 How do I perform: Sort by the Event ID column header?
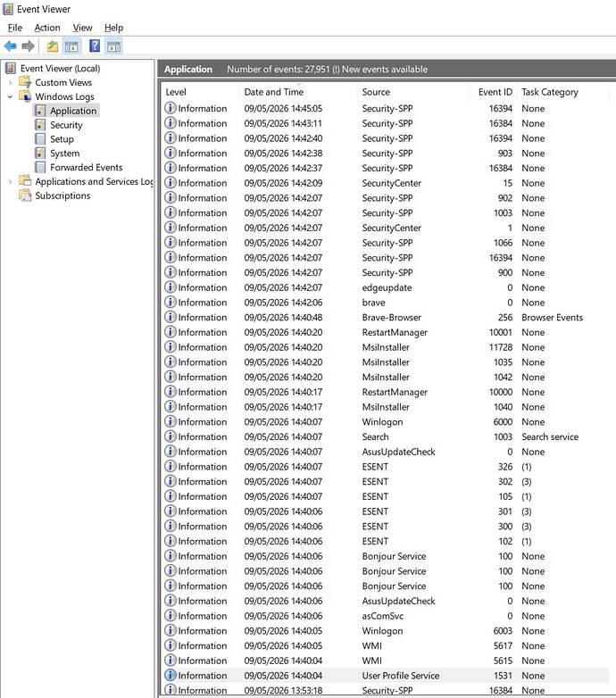pos(494,92)
